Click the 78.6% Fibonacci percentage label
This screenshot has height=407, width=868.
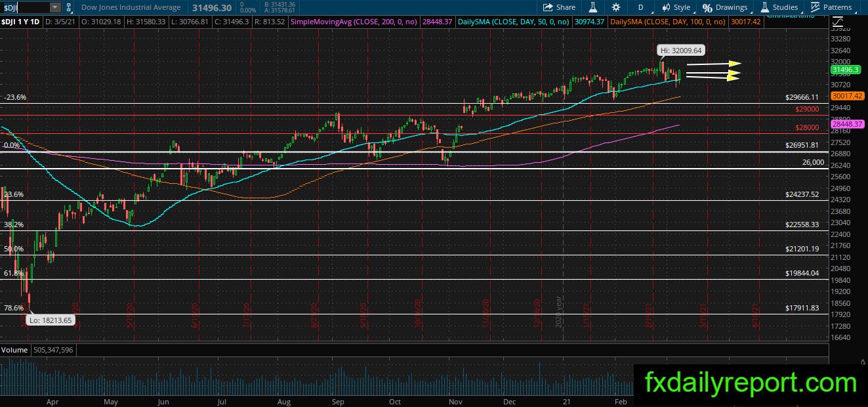click(x=14, y=307)
